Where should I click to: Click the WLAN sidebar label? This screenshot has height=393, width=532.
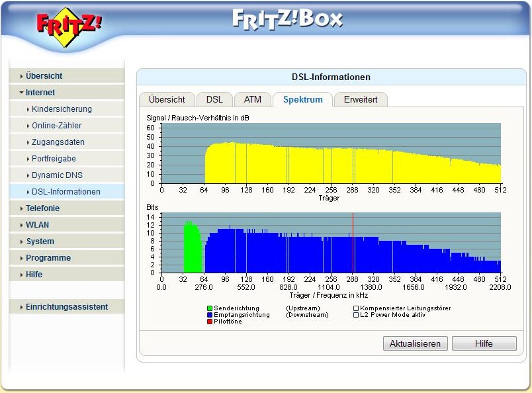click(x=37, y=225)
